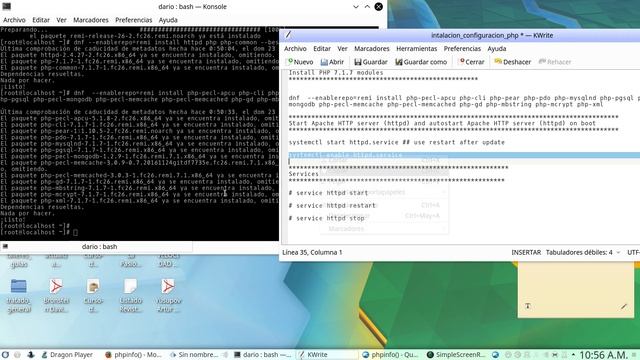Image resolution: width=640 pixels, height=360 pixels.
Task: Click Línea 35, Columna 1 in status bar
Action: (x=312, y=252)
